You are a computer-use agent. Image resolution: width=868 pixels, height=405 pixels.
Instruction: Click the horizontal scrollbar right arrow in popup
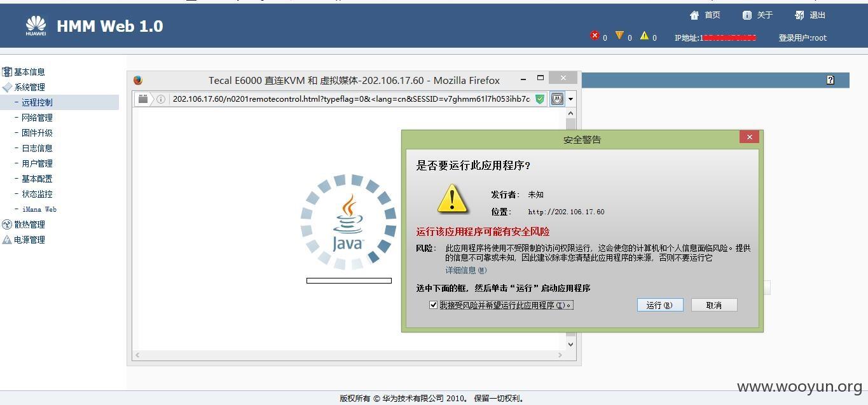tap(560, 355)
